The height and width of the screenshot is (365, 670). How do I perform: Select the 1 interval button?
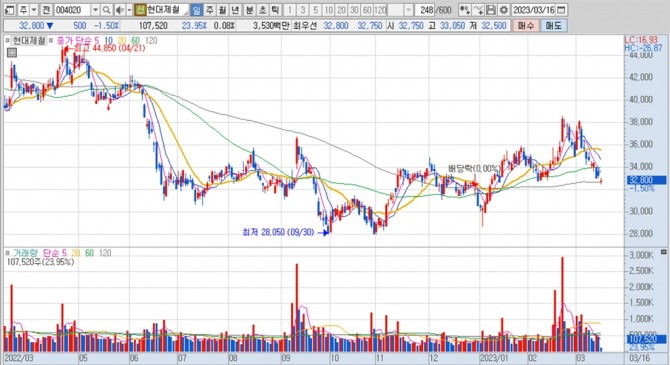290,10
